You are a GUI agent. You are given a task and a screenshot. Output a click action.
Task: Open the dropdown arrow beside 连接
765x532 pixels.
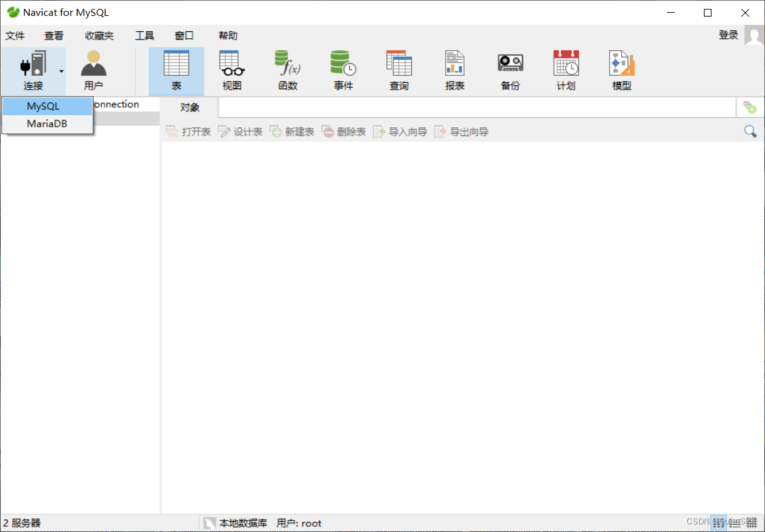click(62, 71)
